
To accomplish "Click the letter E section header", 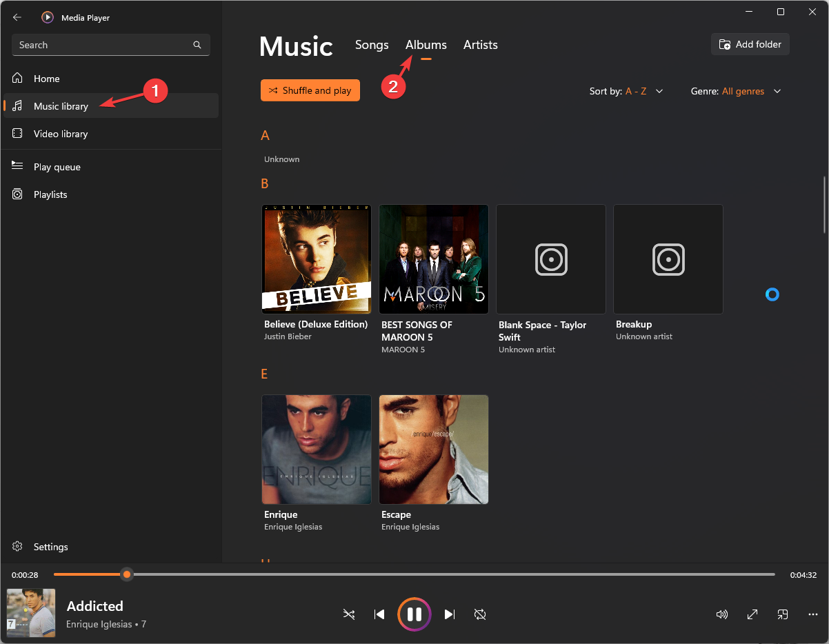I will coord(264,374).
